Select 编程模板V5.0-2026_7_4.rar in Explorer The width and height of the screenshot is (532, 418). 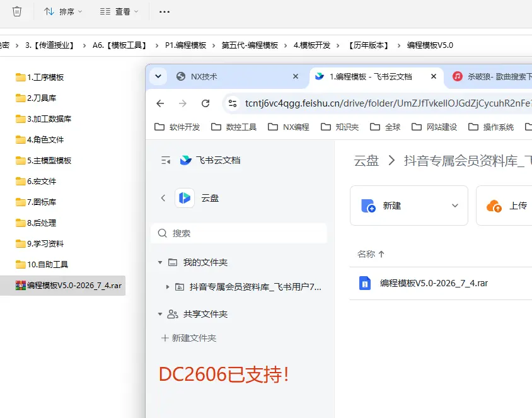(62, 286)
